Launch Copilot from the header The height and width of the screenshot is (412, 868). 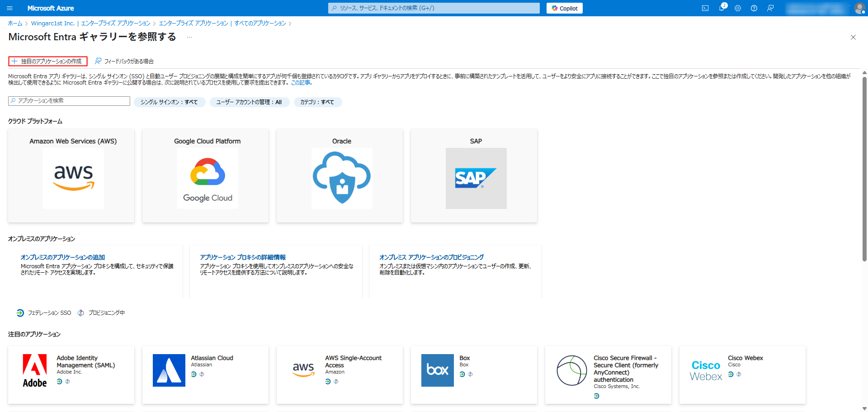[x=564, y=8]
